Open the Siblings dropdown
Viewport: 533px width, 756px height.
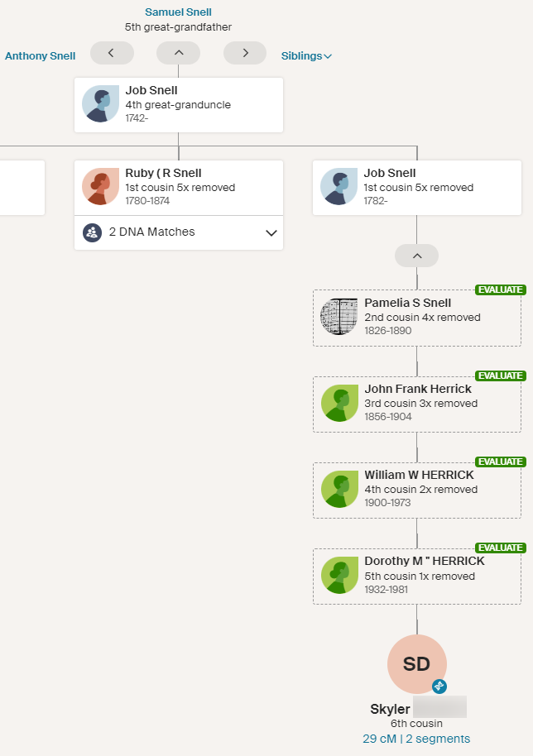pyautogui.click(x=306, y=56)
